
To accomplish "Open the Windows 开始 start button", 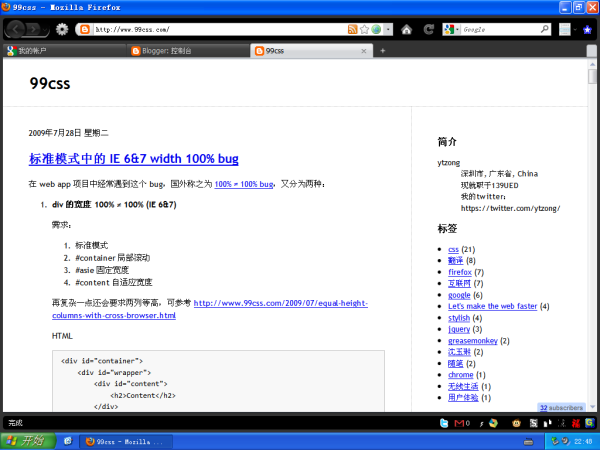I will point(26,440).
